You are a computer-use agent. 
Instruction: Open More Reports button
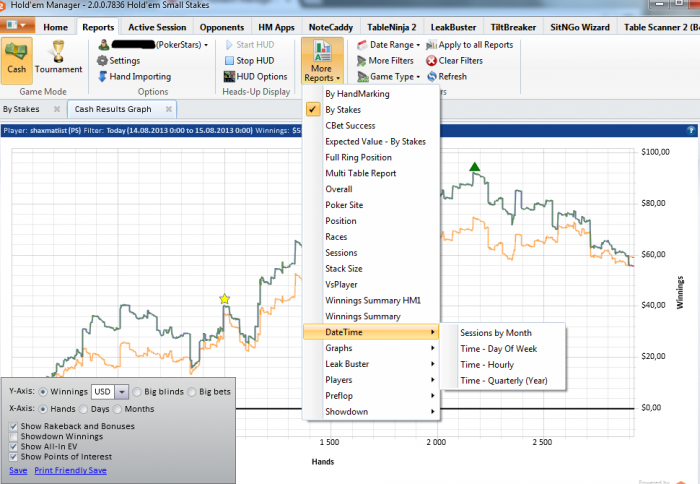pyautogui.click(x=322, y=61)
